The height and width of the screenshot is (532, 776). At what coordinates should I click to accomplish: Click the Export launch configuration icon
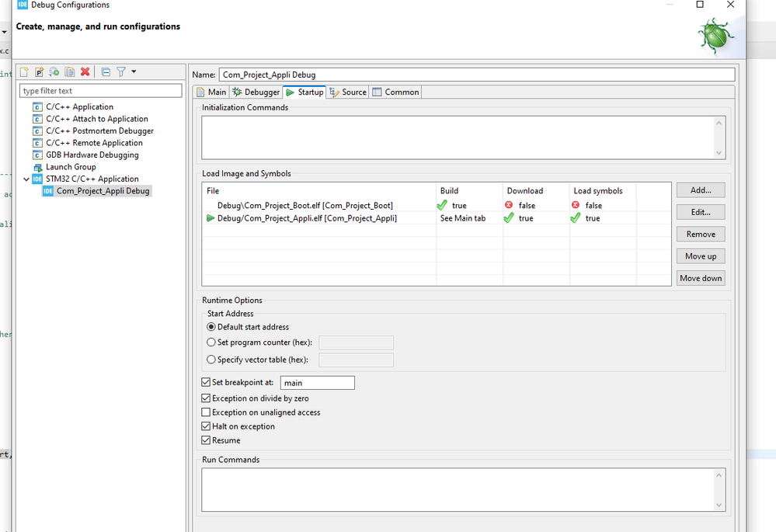click(54, 72)
